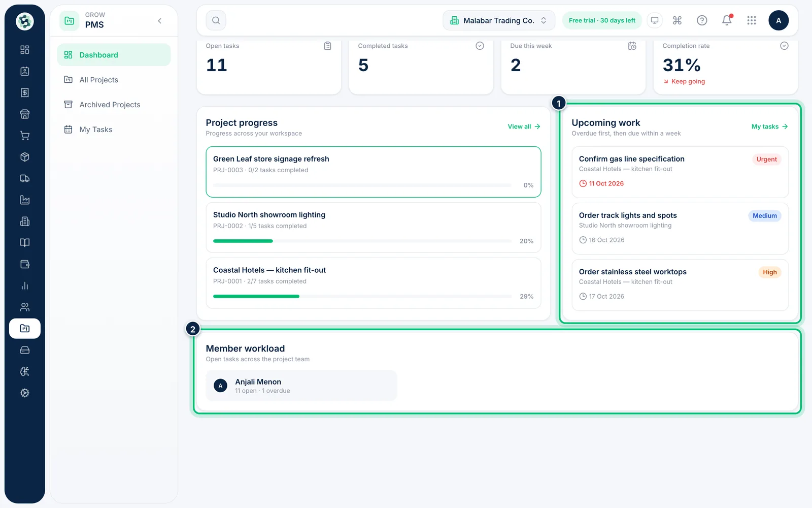
Task: Click the Grow logo at rail top
Action: click(24, 21)
